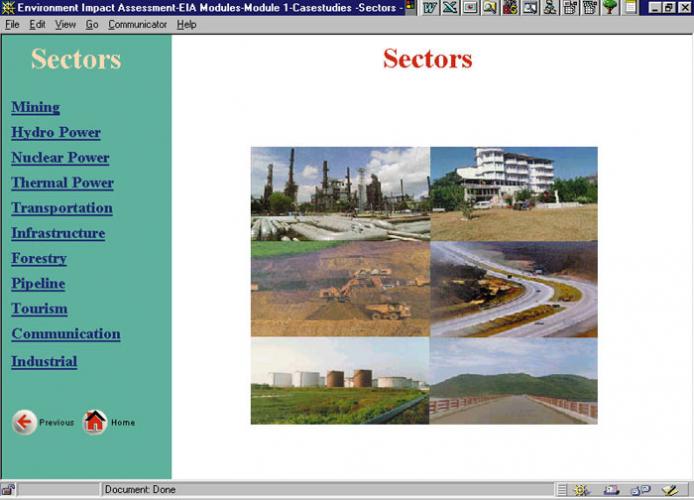Open the Go menu
Viewport: 694px width, 500px height.
tap(92, 25)
